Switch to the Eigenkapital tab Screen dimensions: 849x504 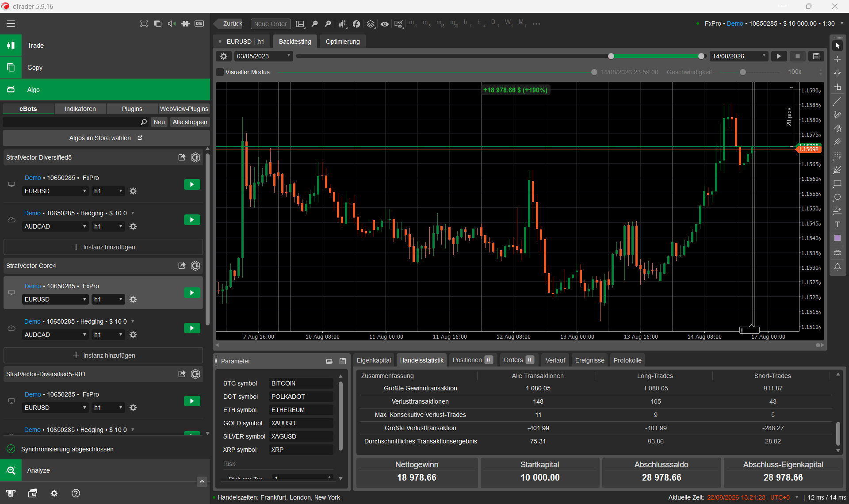[x=374, y=360]
